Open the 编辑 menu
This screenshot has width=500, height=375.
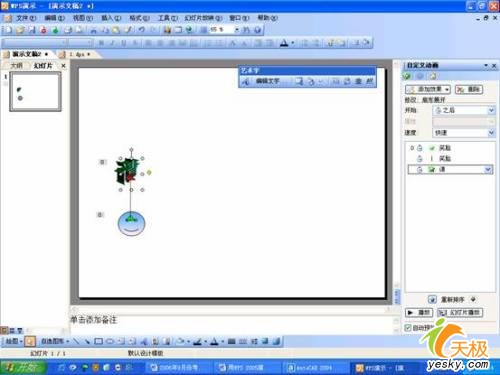[x=54, y=18]
